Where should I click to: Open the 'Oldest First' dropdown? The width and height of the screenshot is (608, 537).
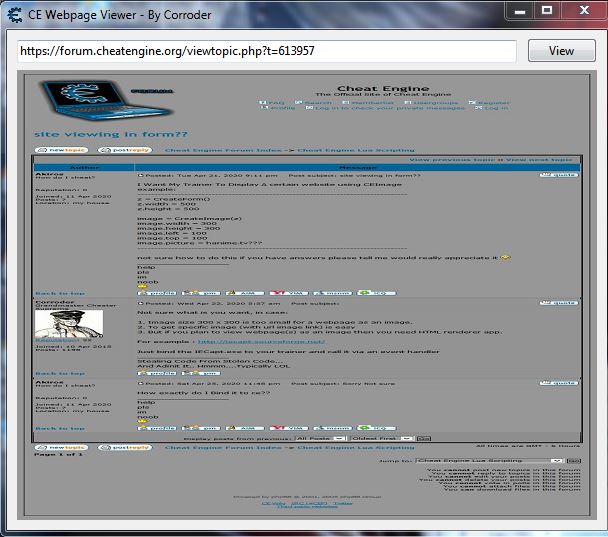click(x=382, y=438)
